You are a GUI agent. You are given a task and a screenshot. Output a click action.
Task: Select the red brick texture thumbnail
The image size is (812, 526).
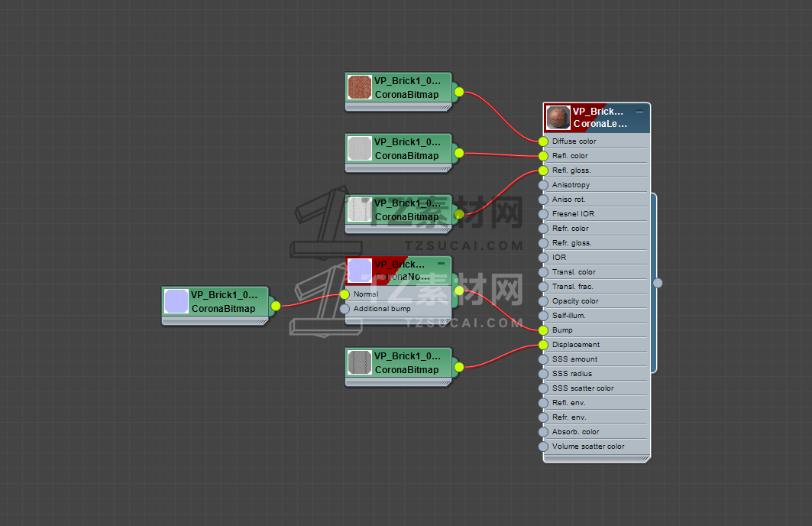(360, 87)
